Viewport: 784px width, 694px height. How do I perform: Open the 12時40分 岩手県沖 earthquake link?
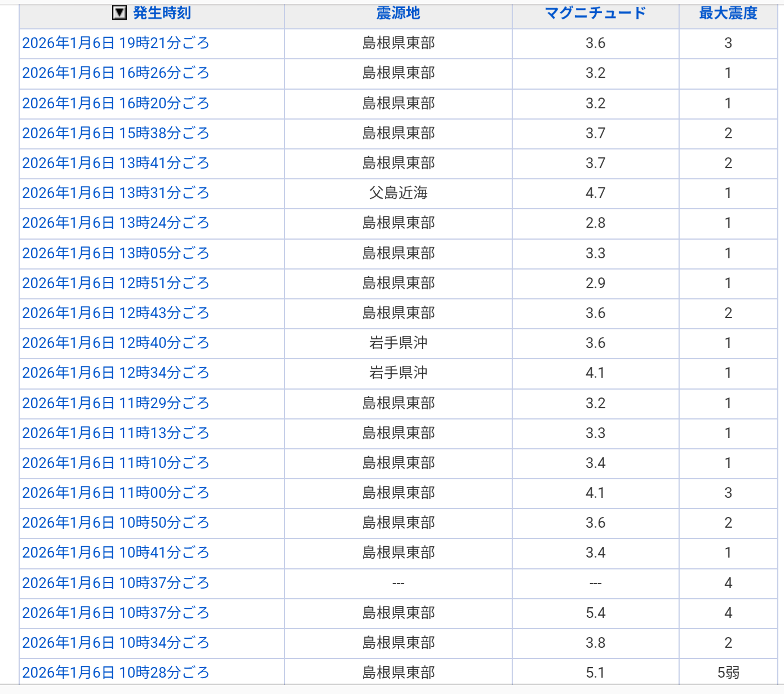pyautogui.click(x=116, y=343)
